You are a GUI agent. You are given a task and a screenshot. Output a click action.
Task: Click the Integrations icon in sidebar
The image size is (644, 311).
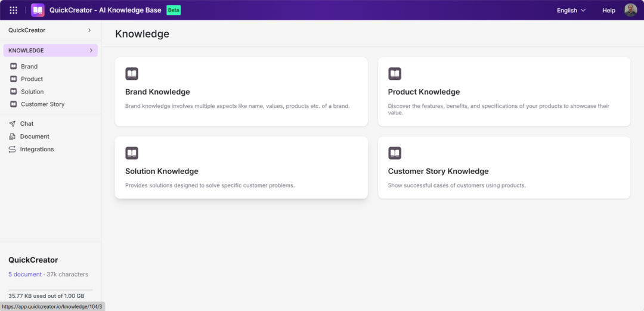(x=13, y=150)
